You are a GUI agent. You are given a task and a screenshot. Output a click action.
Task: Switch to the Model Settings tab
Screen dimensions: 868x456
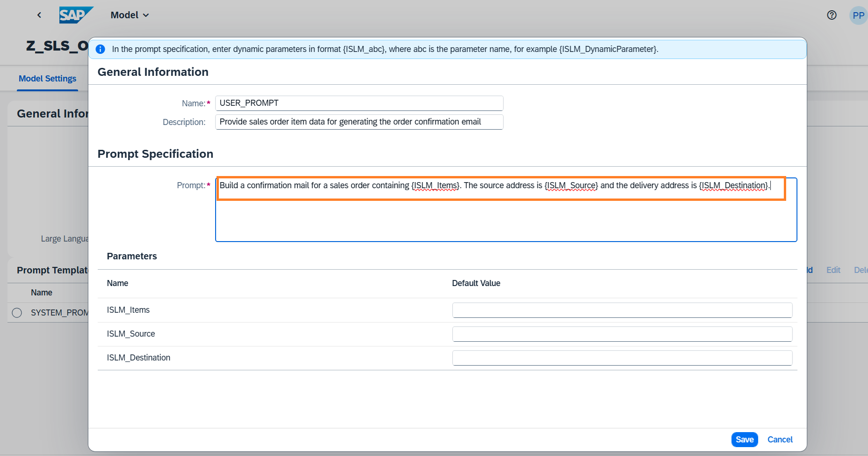coord(47,79)
